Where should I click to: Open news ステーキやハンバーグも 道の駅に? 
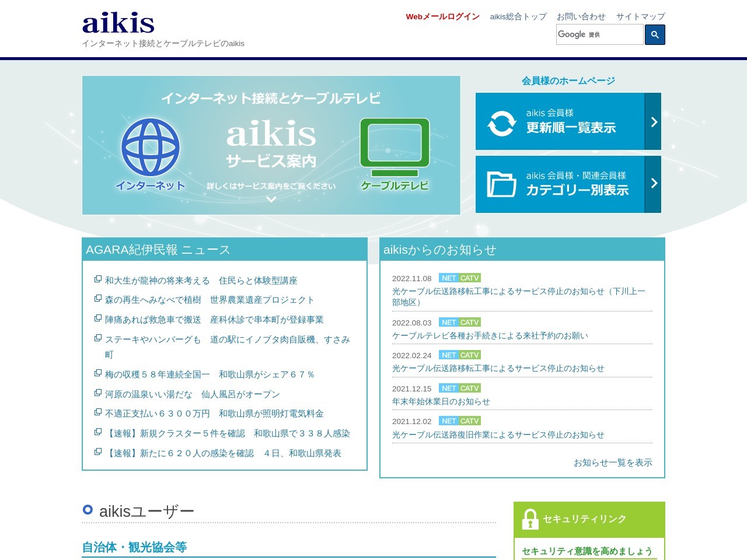228,346
